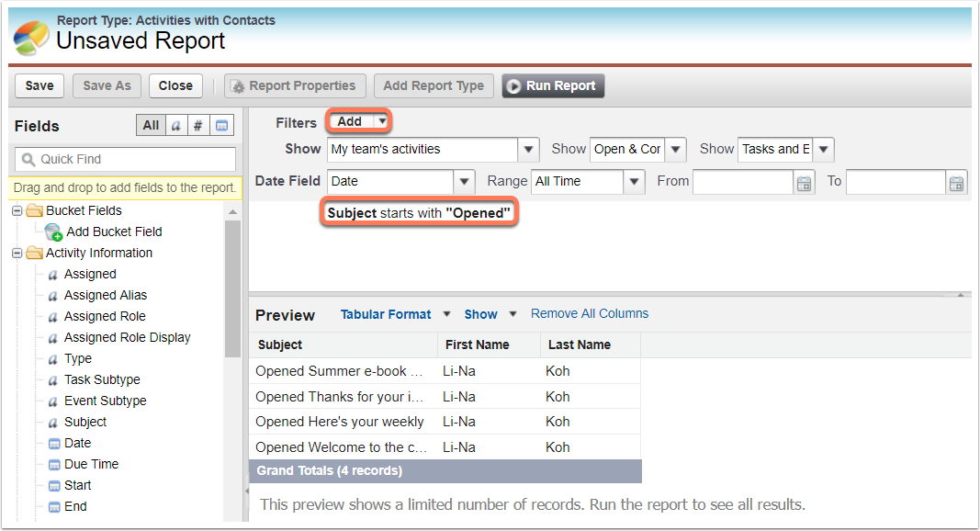Collapse filters panel with small arrow
The height and width of the screenshot is (531, 980).
pyautogui.click(x=961, y=295)
